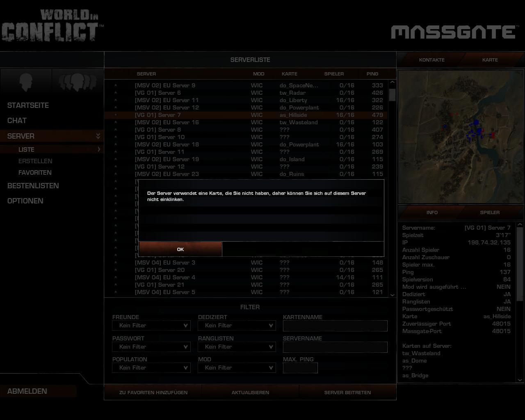
Task: Click Abmelden to log out
Action: click(x=38, y=391)
